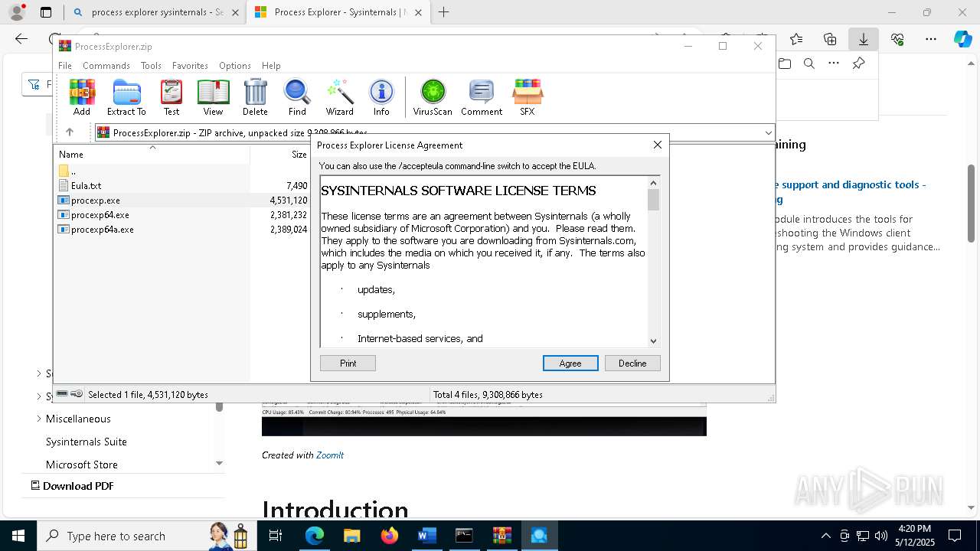Open the command prompt taskbar icon
980x551 pixels.
tap(464, 536)
